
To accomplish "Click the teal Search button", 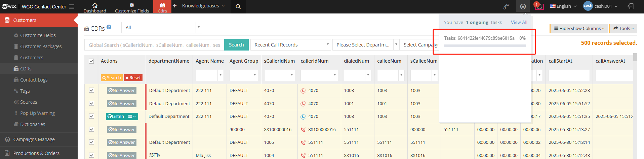I will click(236, 45).
